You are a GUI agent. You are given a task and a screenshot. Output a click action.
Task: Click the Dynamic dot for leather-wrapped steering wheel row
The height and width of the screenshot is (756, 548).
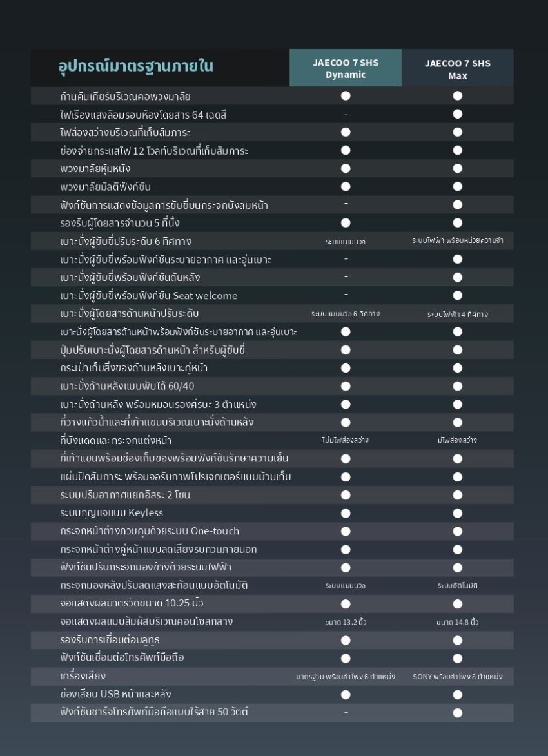346,168
